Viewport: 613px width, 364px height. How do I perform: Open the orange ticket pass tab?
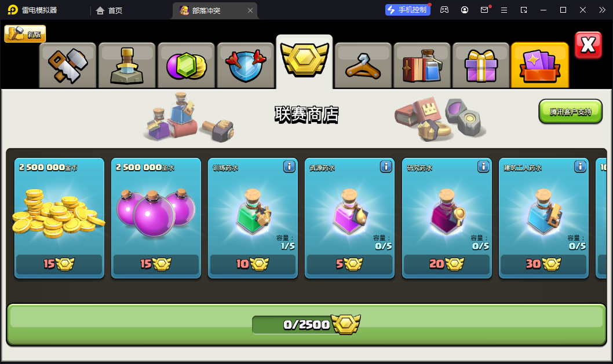[x=540, y=65]
